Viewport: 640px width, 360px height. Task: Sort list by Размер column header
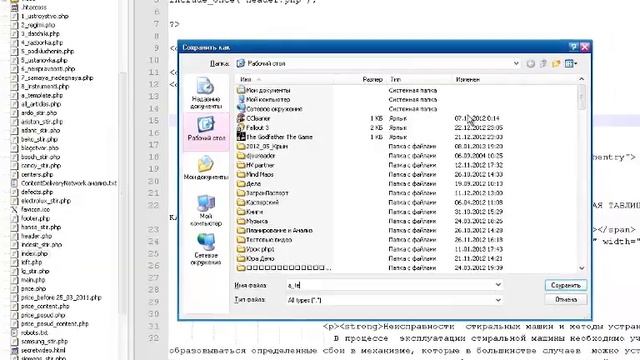372,80
